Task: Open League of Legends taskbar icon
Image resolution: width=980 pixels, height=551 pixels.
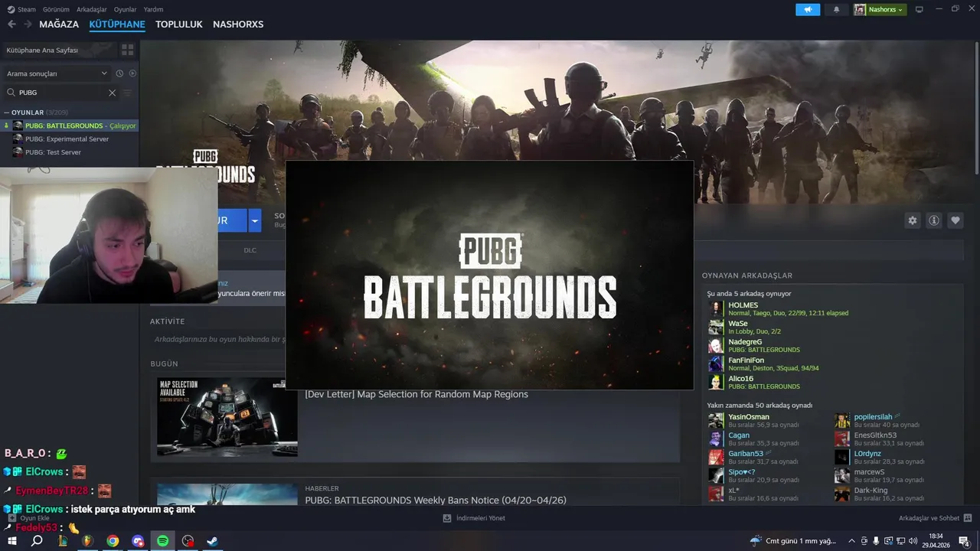Action: [x=63, y=541]
